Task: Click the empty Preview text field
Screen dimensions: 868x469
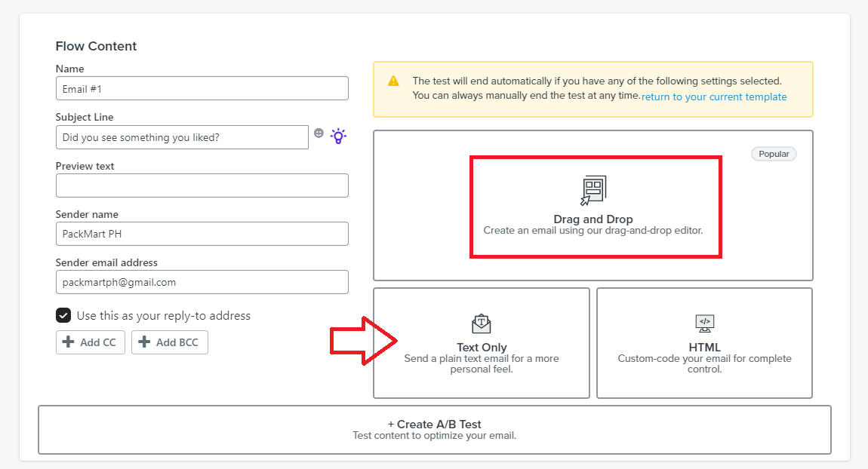Action: tap(202, 185)
